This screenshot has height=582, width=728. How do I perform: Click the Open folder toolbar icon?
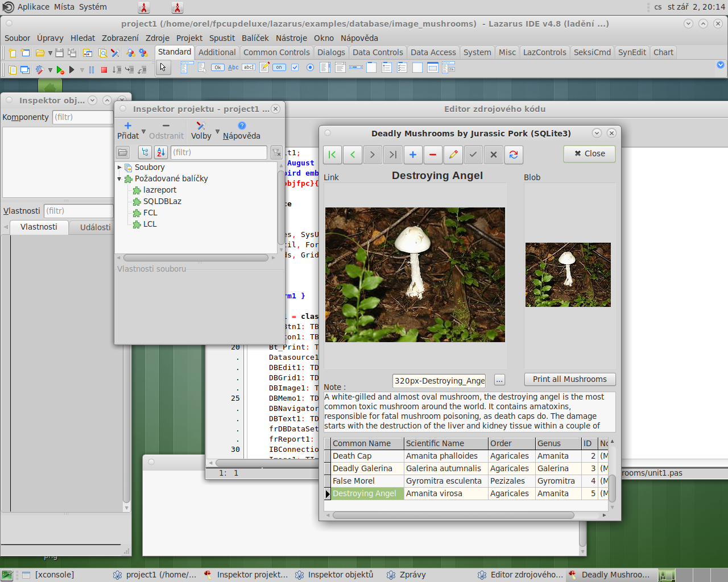coord(40,53)
